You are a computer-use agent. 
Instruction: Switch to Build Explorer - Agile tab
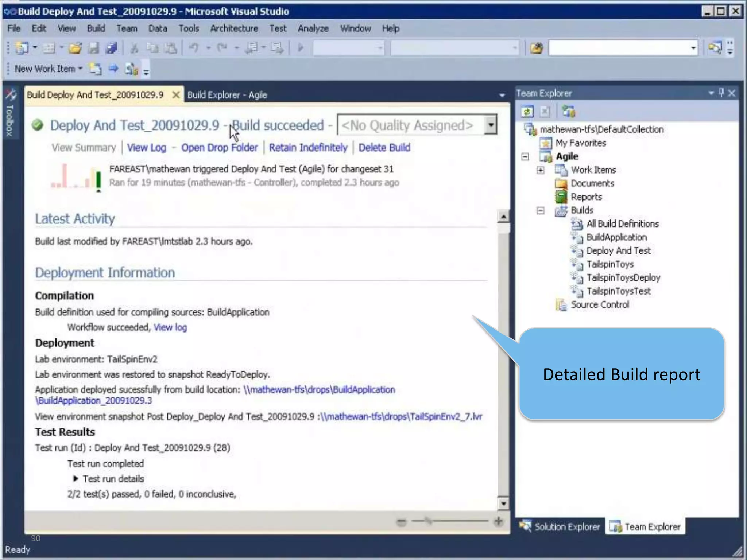pos(227,95)
